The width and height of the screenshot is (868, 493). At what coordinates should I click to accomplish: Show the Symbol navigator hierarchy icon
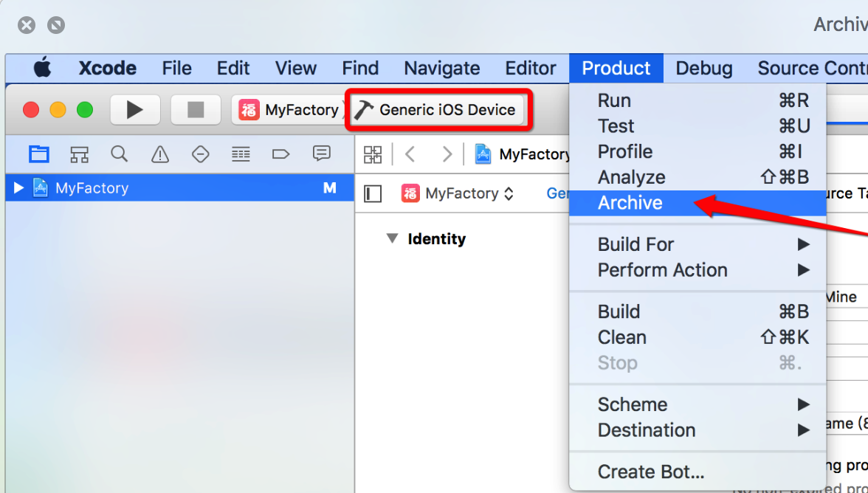pyautogui.click(x=79, y=154)
